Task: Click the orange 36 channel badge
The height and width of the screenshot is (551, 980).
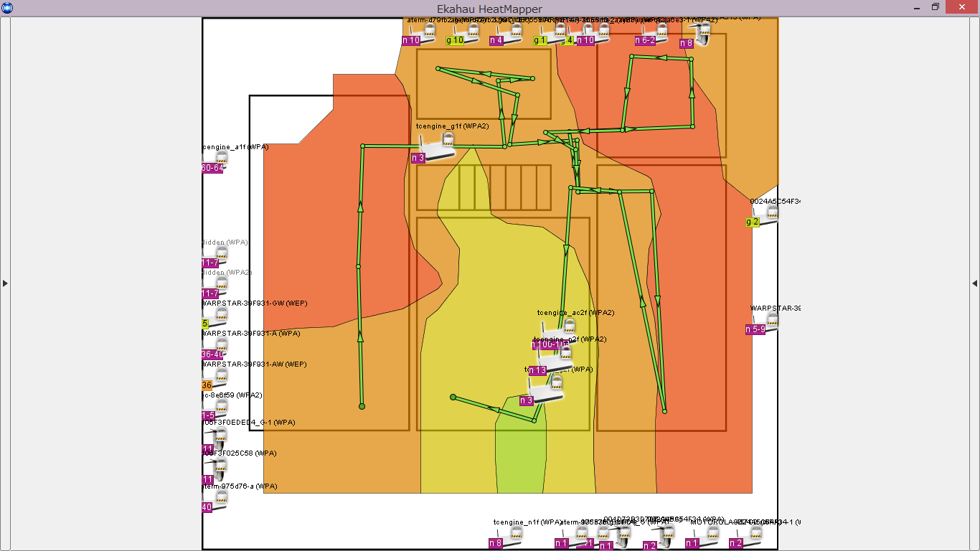Action: 207,385
